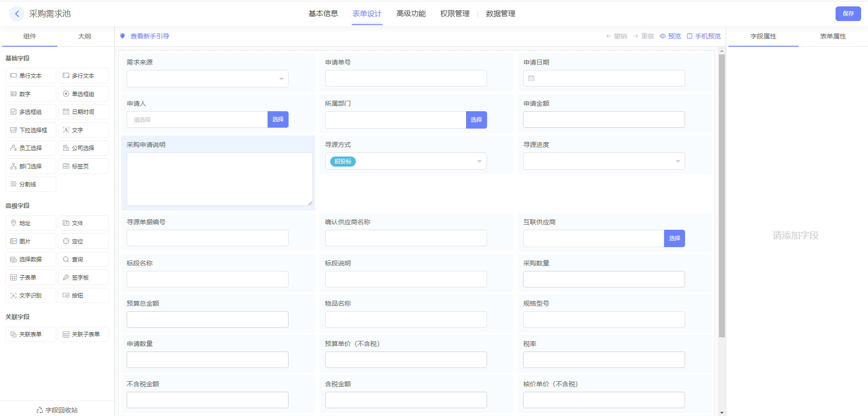Open 手机预览 mobile preview
The width and height of the screenshot is (868, 416).
(x=703, y=36)
